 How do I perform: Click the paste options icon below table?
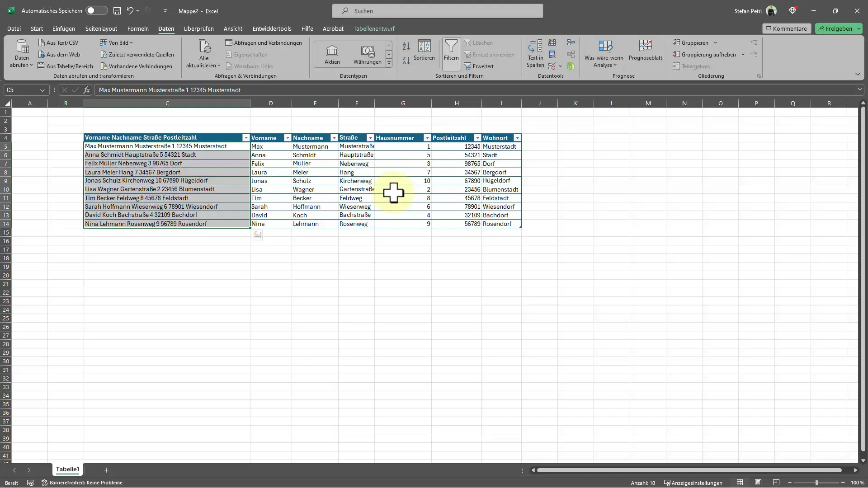coord(257,235)
